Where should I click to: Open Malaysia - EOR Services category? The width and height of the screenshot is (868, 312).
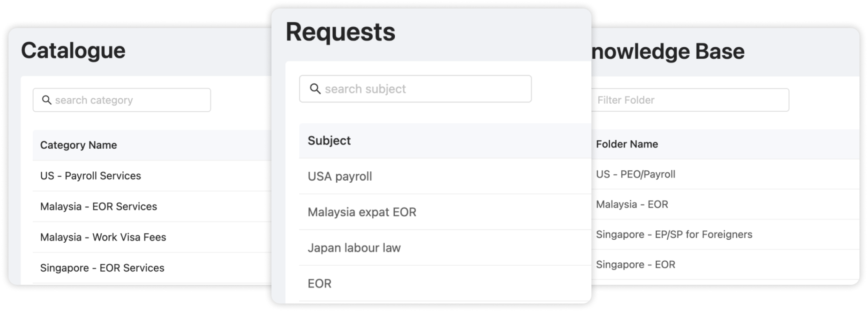point(99,206)
